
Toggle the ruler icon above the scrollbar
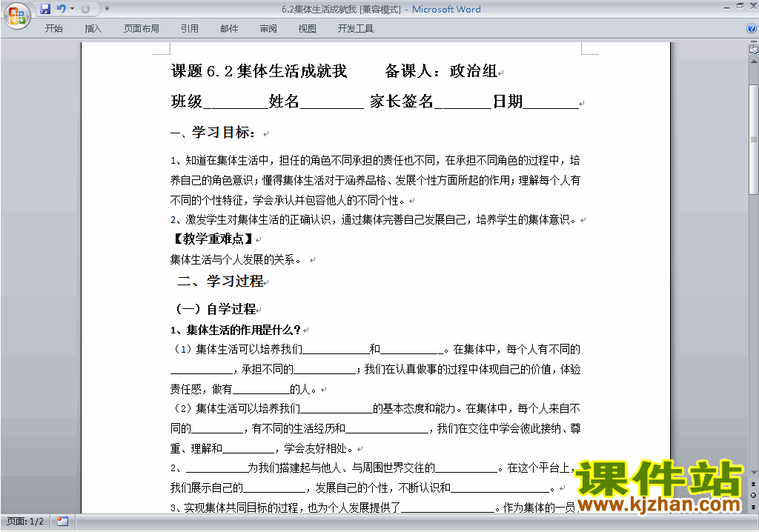(x=753, y=50)
